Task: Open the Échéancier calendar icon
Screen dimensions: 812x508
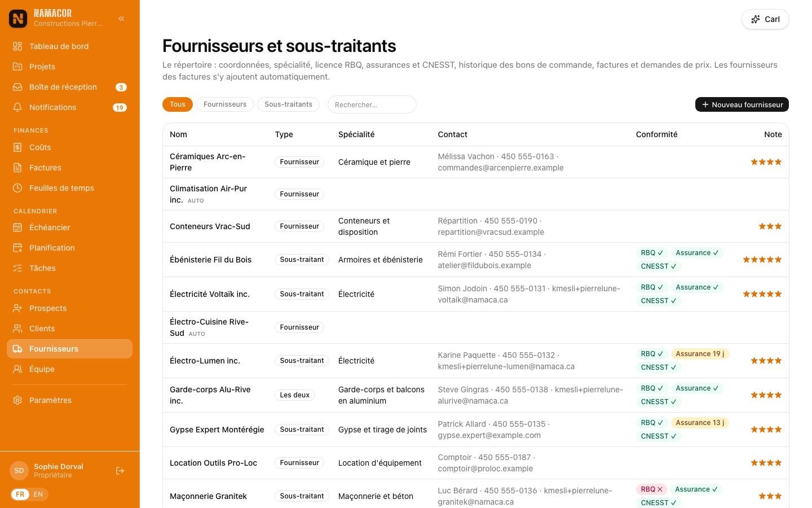Action: pos(17,227)
